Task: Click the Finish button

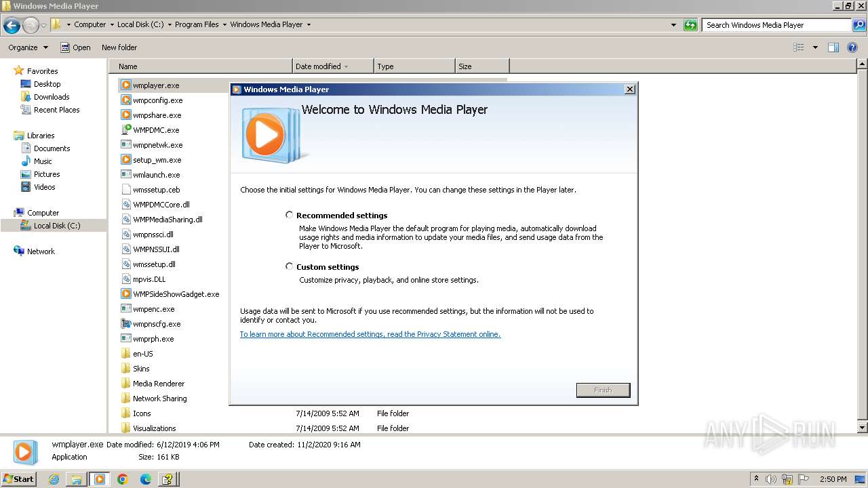Action: coord(603,390)
